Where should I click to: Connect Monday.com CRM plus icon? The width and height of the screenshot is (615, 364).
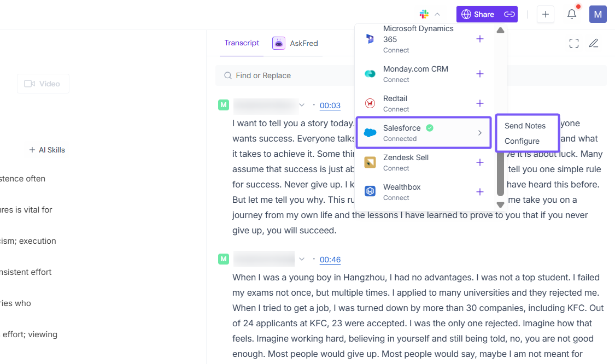tap(480, 74)
